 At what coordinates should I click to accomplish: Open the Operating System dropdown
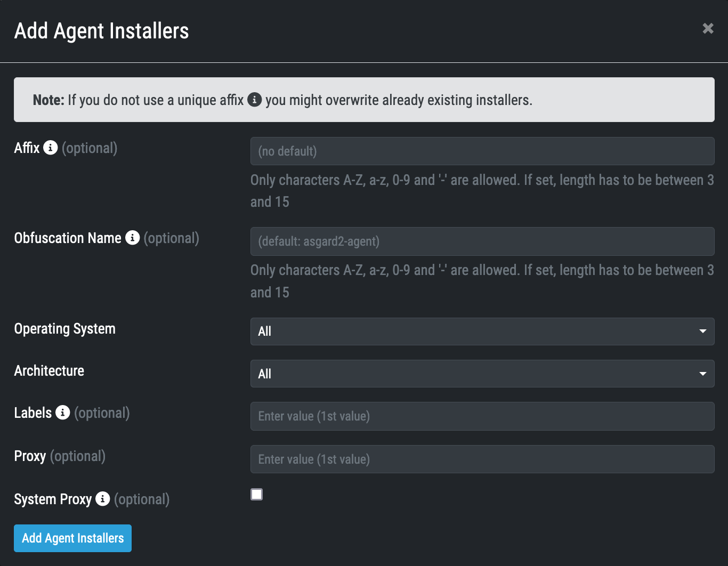click(482, 331)
